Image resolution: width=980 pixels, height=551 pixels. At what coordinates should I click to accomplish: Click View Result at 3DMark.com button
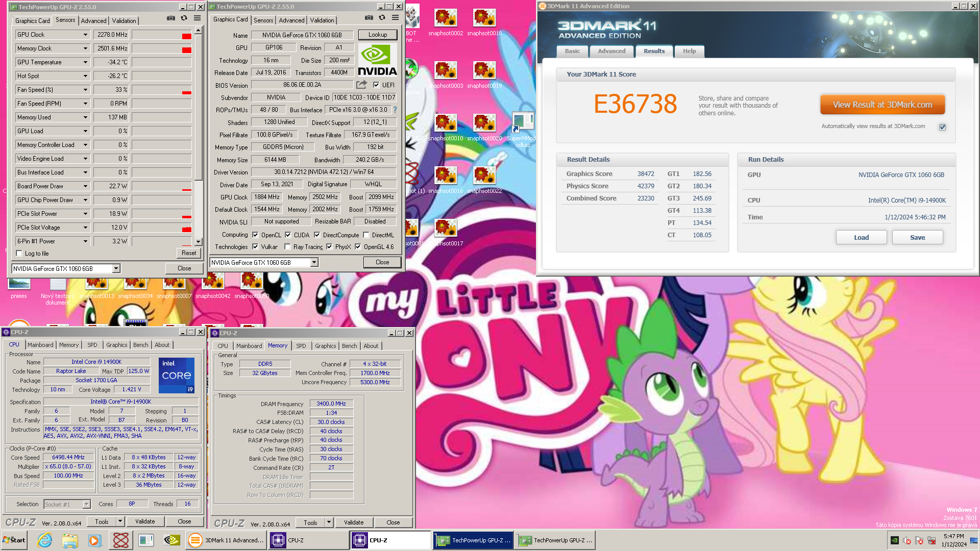coord(883,105)
